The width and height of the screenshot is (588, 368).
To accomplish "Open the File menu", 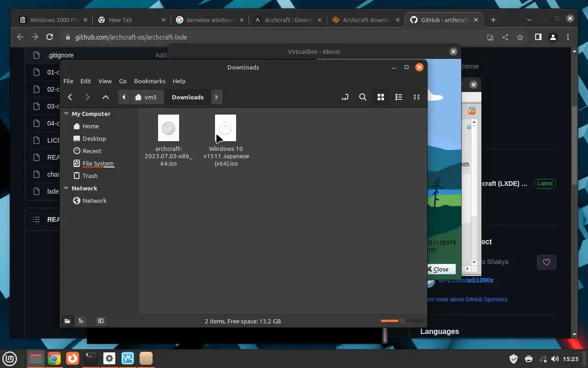I will (x=68, y=81).
